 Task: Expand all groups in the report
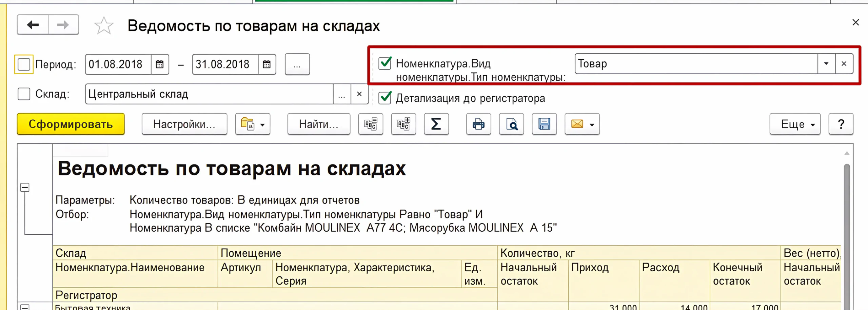coord(403,124)
